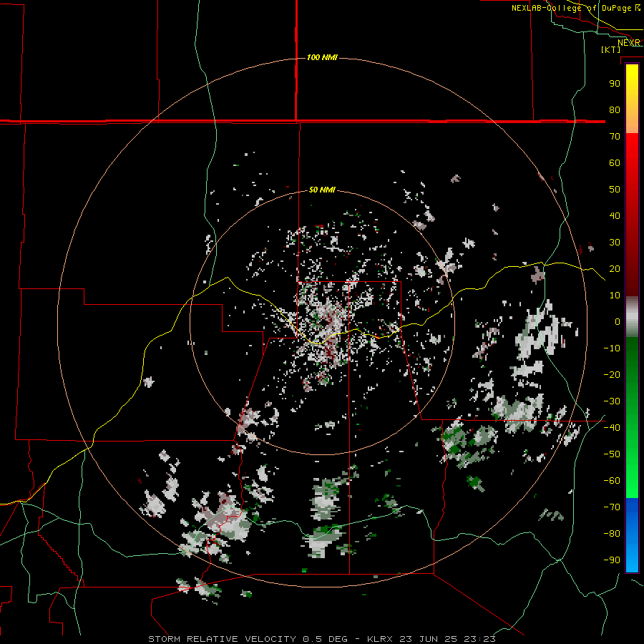Click the 80 knot scale label

point(615,110)
